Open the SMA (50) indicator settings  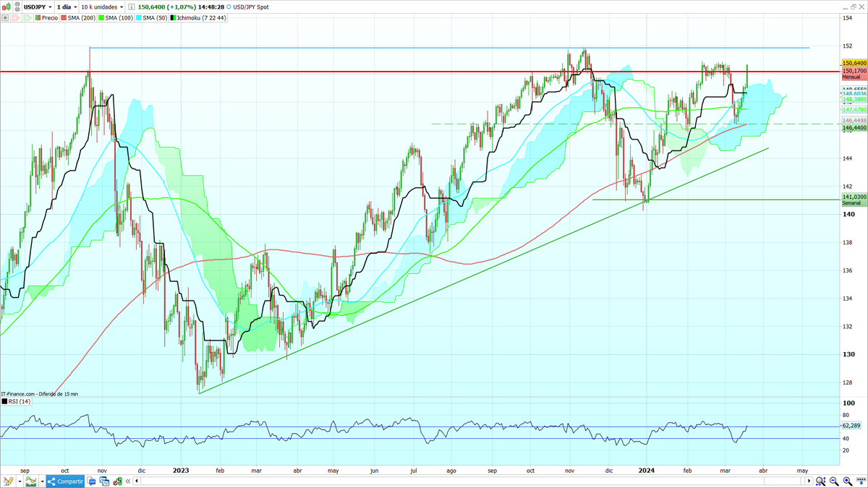click(x=151, y=18)
